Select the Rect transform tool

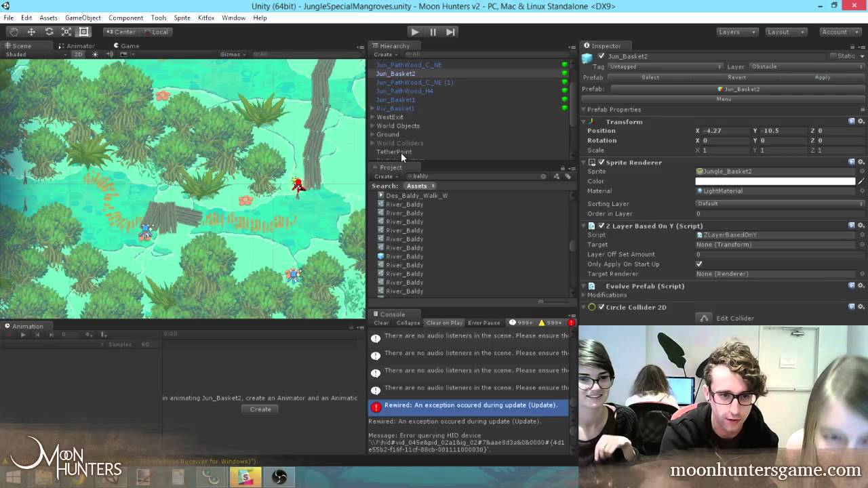point(84,32)
